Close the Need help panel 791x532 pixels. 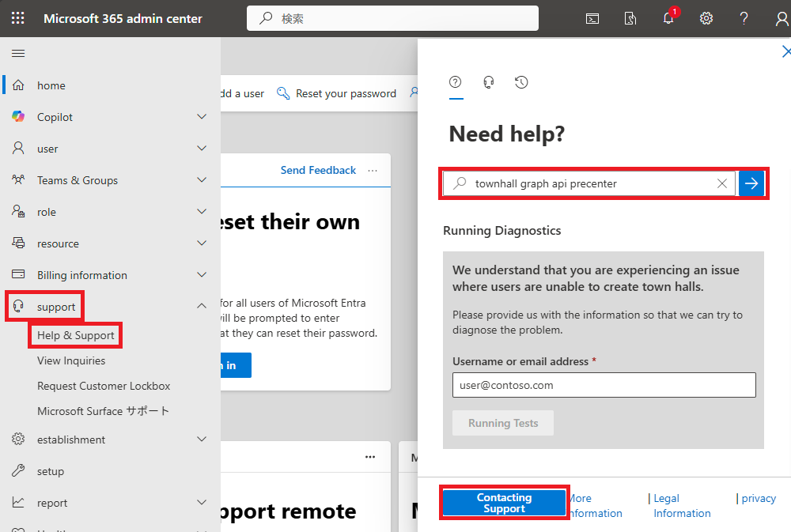tap(785, 51)
